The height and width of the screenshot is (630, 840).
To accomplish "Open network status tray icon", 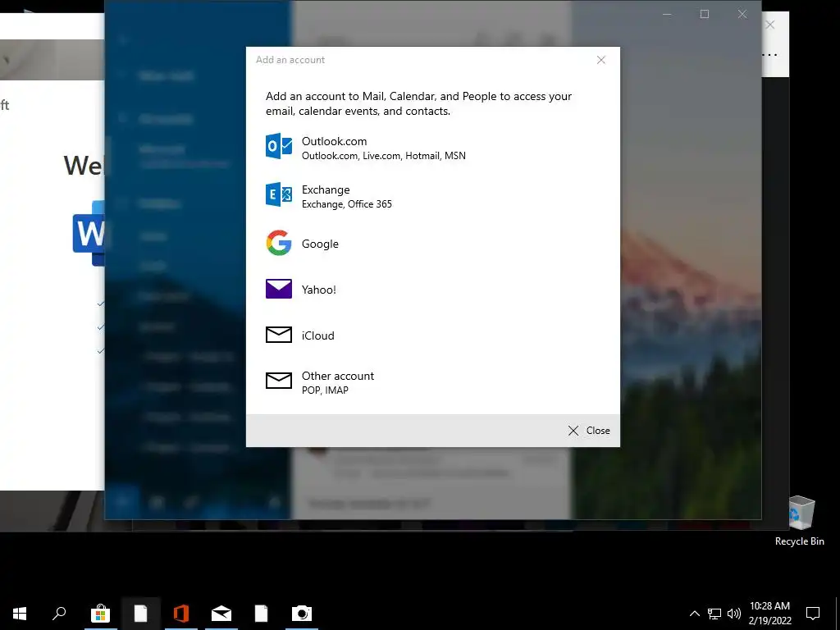I will (714, 614).
